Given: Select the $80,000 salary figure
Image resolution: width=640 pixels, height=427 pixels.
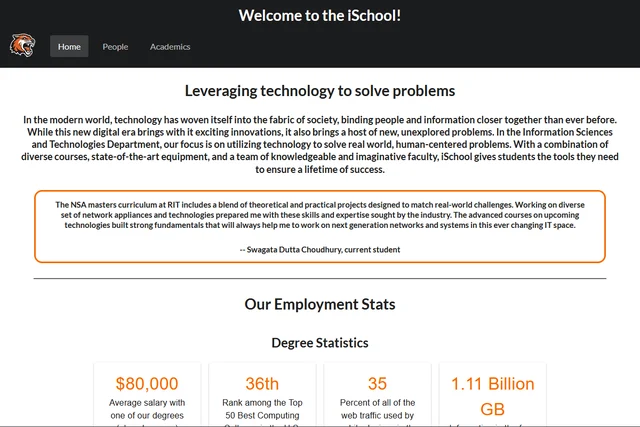Looking at the screenshot, I should [147, 384].
